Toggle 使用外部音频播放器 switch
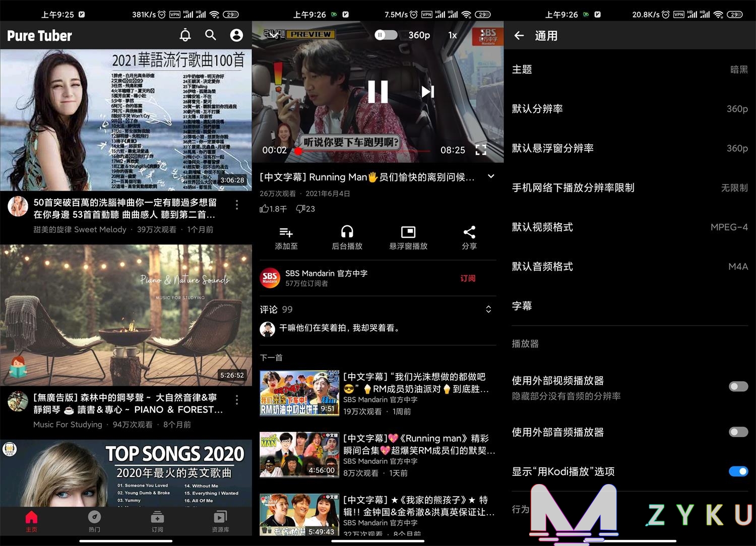756x546 pixels. [x=738, y=432]
